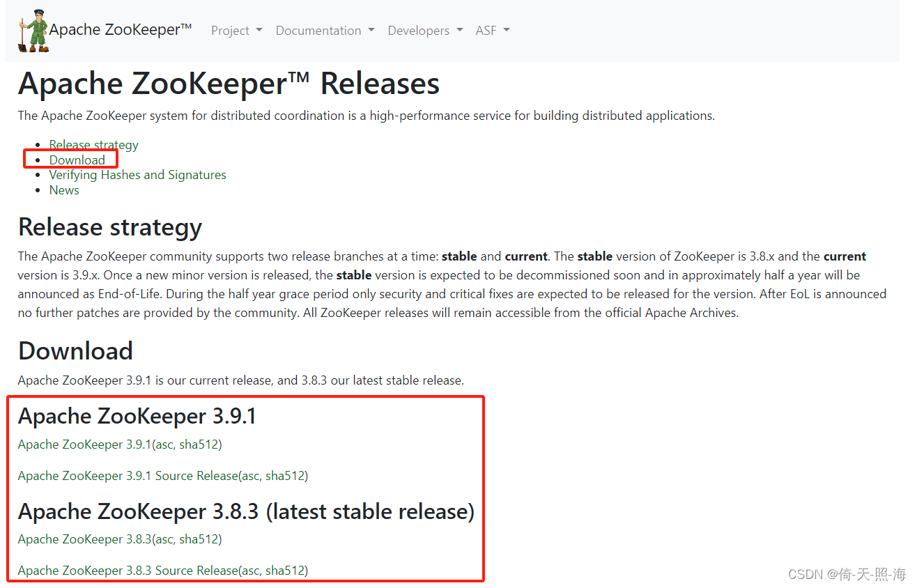The height and width of the screenshot is (588, 917).
Task: Open Verifying Hashes and Signatures link
Action: tap(138, 175)
